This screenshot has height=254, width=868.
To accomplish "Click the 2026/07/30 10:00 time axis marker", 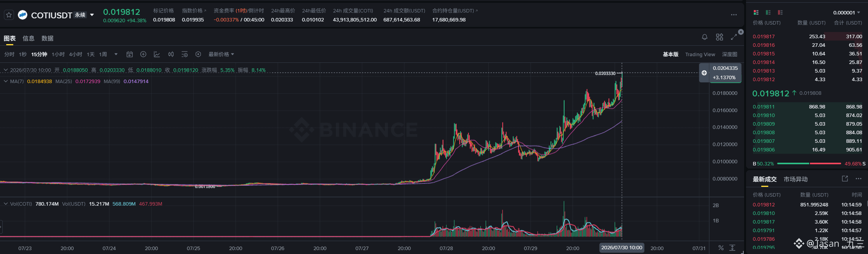I will (622, 248).
